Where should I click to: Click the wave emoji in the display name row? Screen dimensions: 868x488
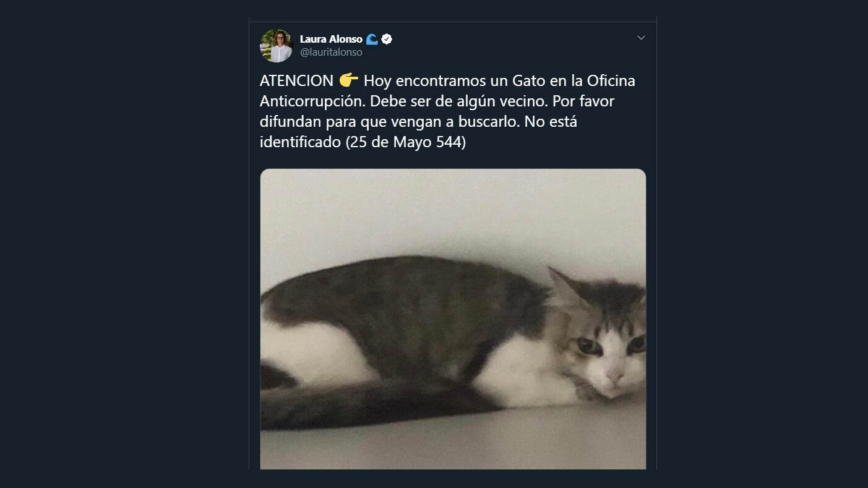[x=372, y=38]
